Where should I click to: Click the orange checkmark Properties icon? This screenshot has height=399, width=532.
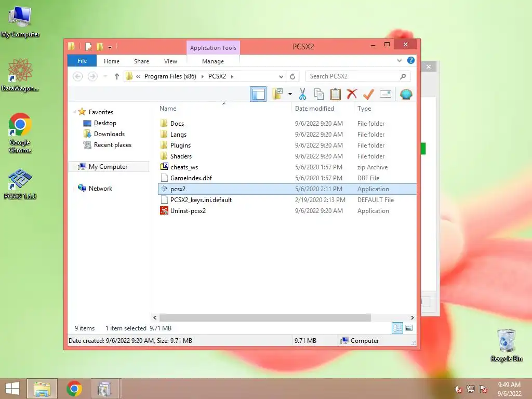pos(368,94)
